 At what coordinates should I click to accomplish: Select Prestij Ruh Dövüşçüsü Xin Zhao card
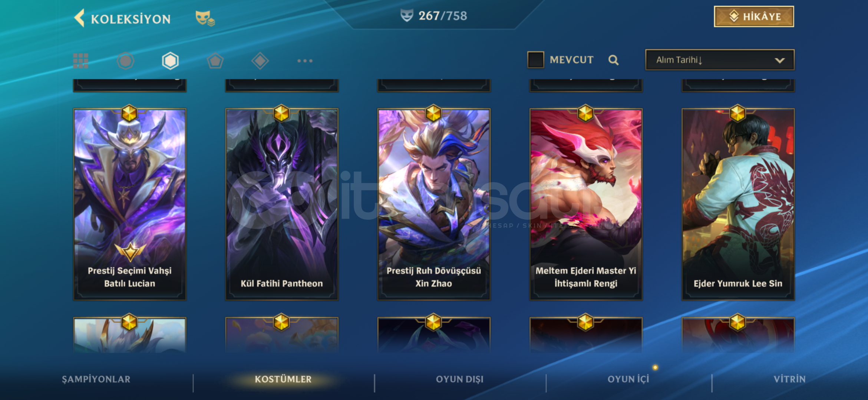(434, 204)
